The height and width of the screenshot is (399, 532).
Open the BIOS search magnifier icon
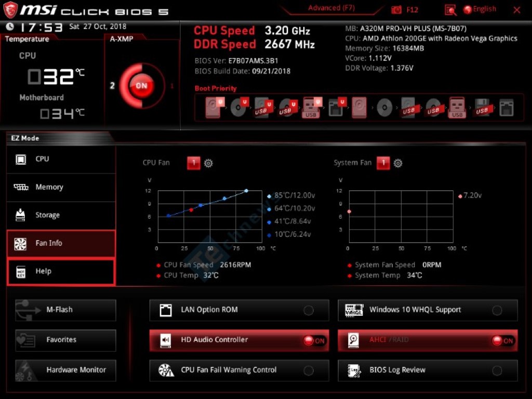point(450,10)
